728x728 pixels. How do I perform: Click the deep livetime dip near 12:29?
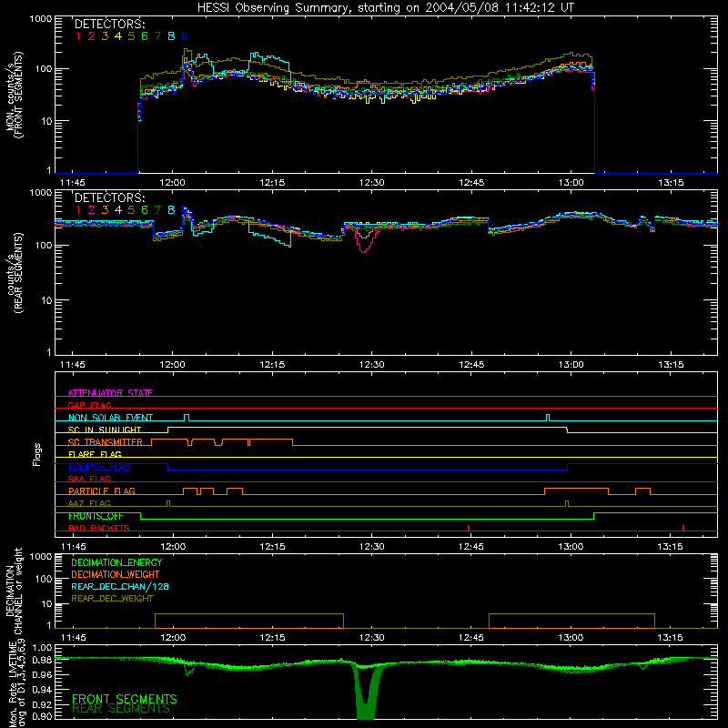[367, 694]
